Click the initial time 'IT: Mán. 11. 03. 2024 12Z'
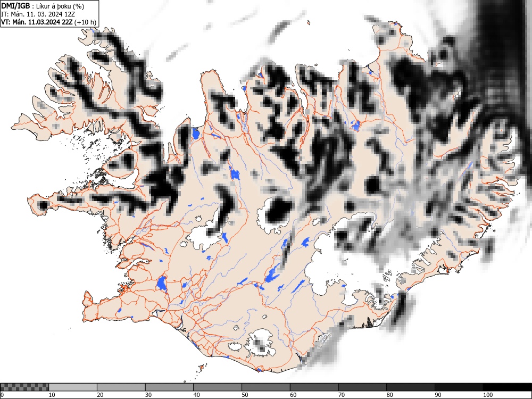 point(38,14)
